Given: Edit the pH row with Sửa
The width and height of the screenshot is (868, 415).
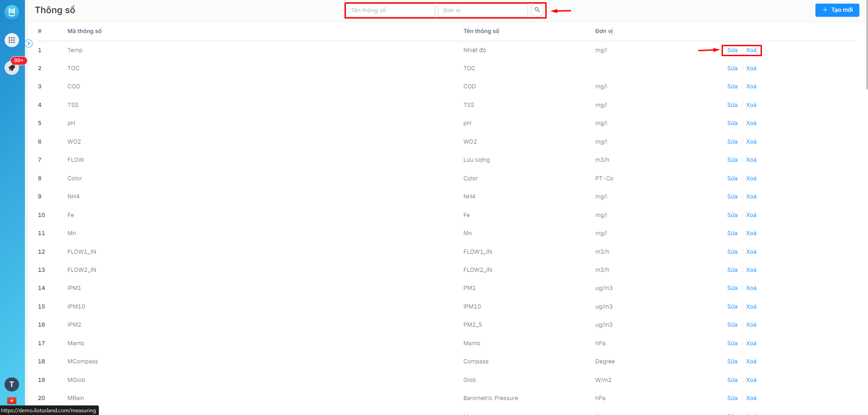Looking at the screenshot, I should click(732, 123).
